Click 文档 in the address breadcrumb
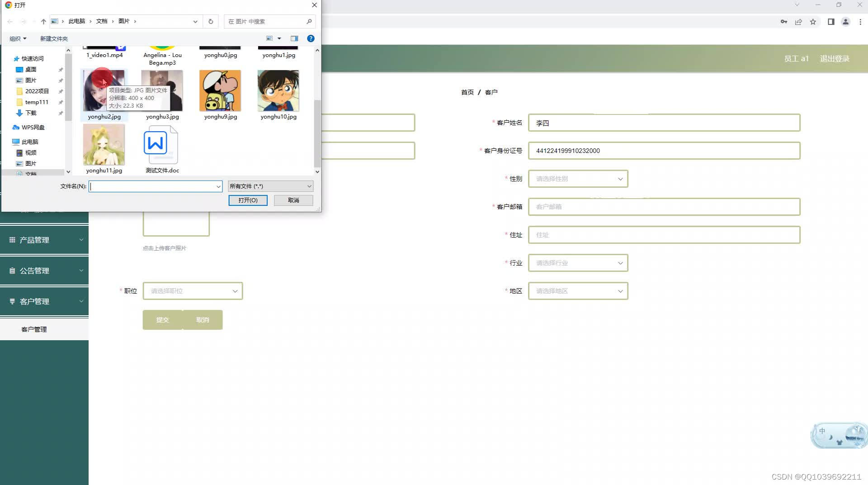This screenshot has height=485, width=868. (x=102, y=21)
